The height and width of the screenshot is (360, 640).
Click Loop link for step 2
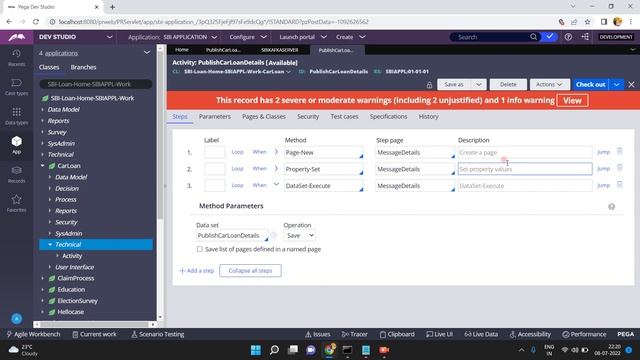point(238,168)
